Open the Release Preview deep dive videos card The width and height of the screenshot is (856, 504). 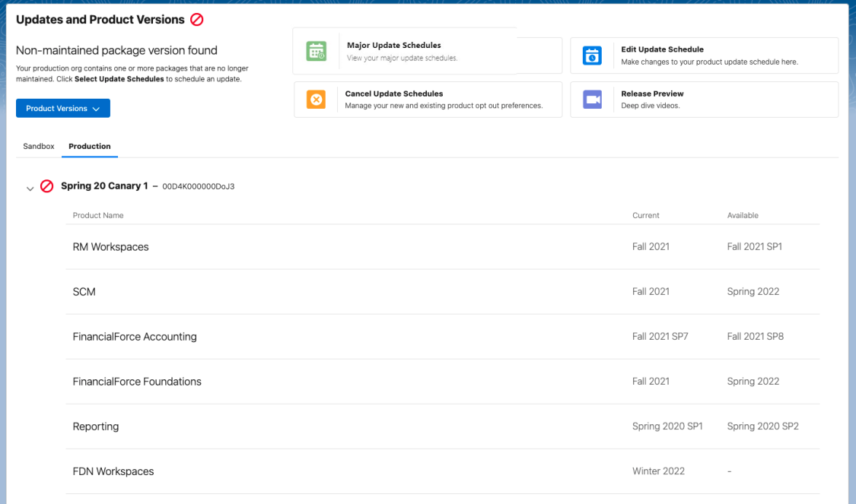[709, 100]
